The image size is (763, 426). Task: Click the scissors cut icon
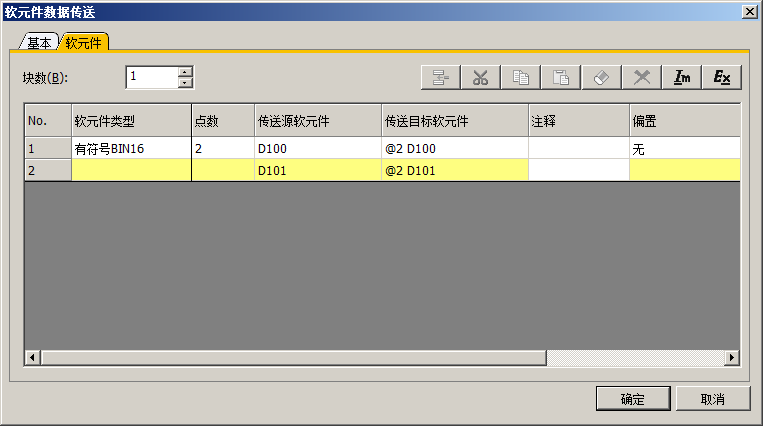(x=480, y=78)
